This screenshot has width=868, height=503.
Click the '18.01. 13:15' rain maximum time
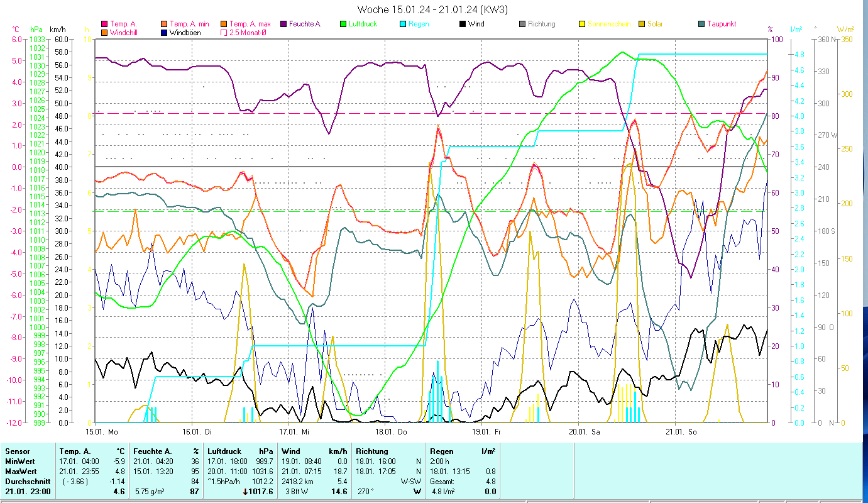click(x=450, y=472)
